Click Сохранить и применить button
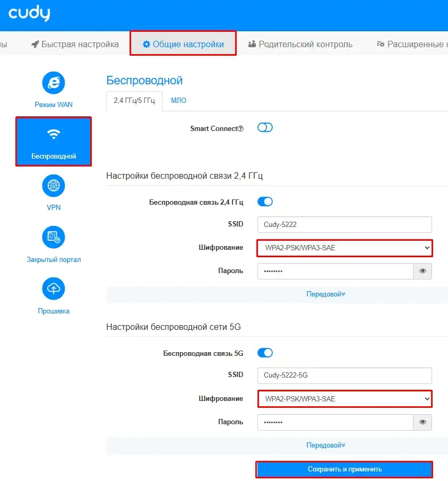448x481 pixels. point(344,469)
